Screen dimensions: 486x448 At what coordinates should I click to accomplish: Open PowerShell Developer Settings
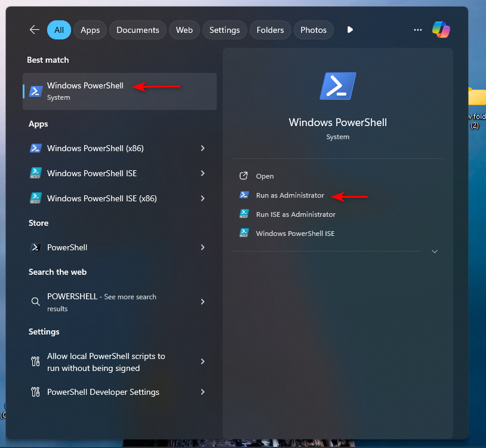click(119, 392)
